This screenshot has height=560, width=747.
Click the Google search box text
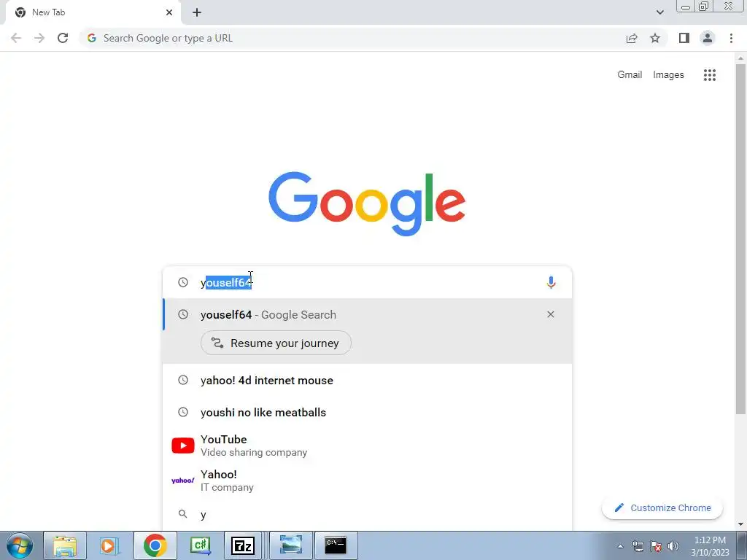click(x=226, y=283)
